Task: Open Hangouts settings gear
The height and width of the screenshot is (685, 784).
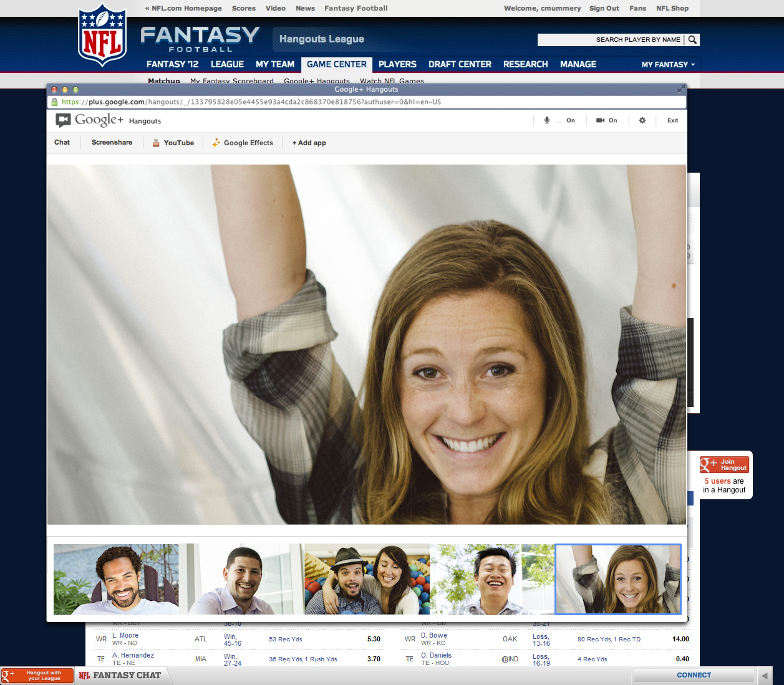Action: tap(642, 120)
